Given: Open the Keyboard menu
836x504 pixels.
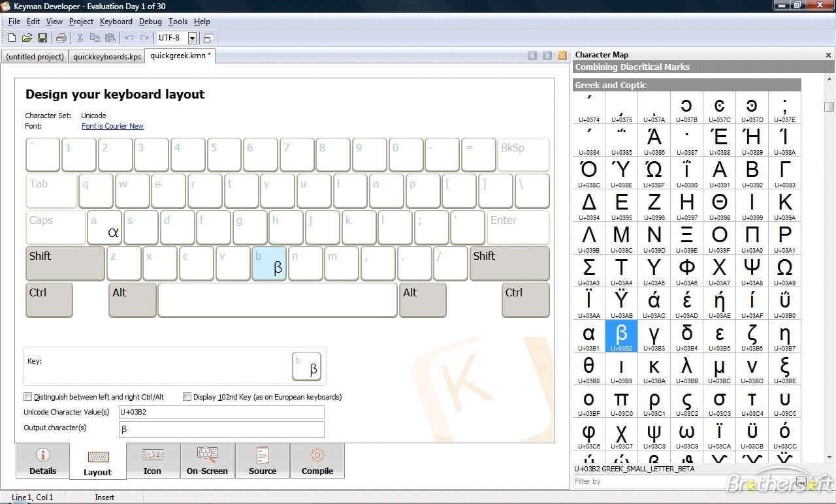Looking at the screenshot, I should point(116,21).
